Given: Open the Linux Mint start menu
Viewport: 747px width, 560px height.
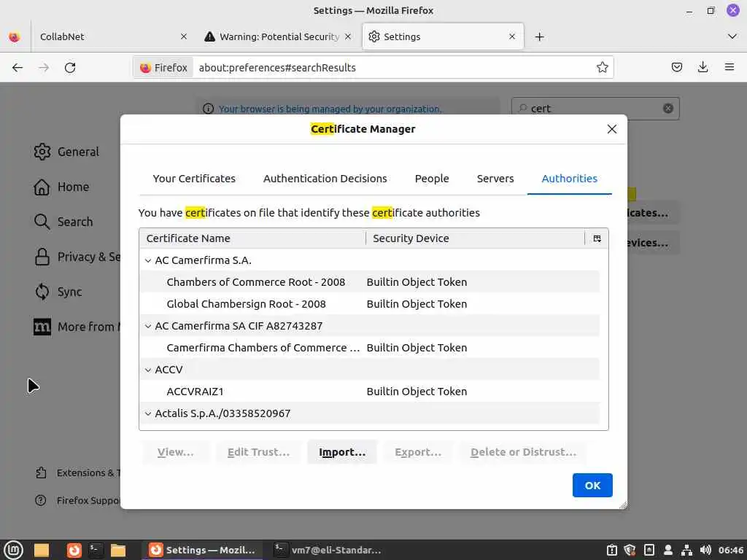Looking at the screenshot, I should click(13, 550).
